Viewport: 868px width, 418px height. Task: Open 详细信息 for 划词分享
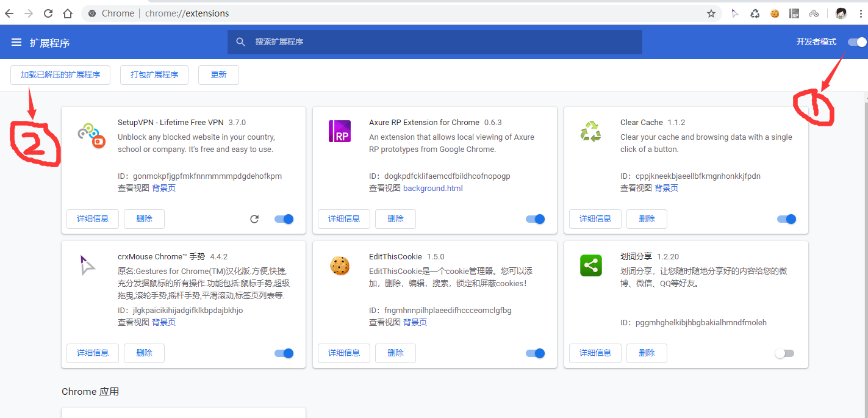[595, 353]
